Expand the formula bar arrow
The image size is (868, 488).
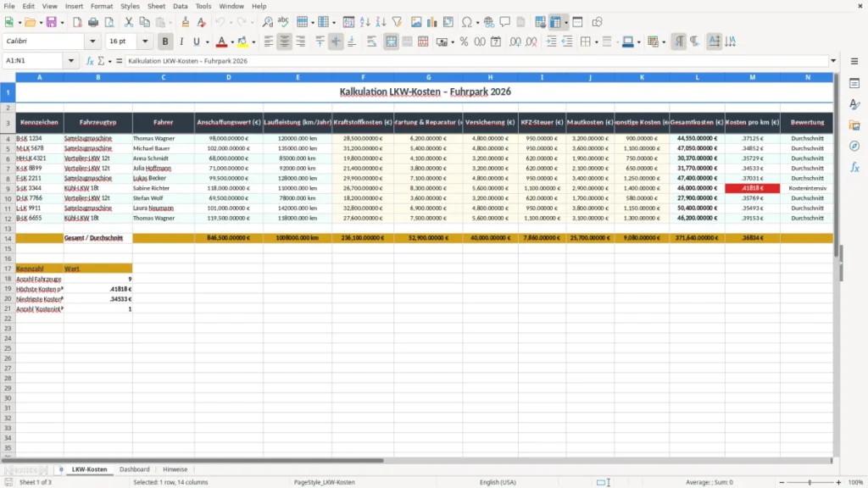[x=833, y=61]
